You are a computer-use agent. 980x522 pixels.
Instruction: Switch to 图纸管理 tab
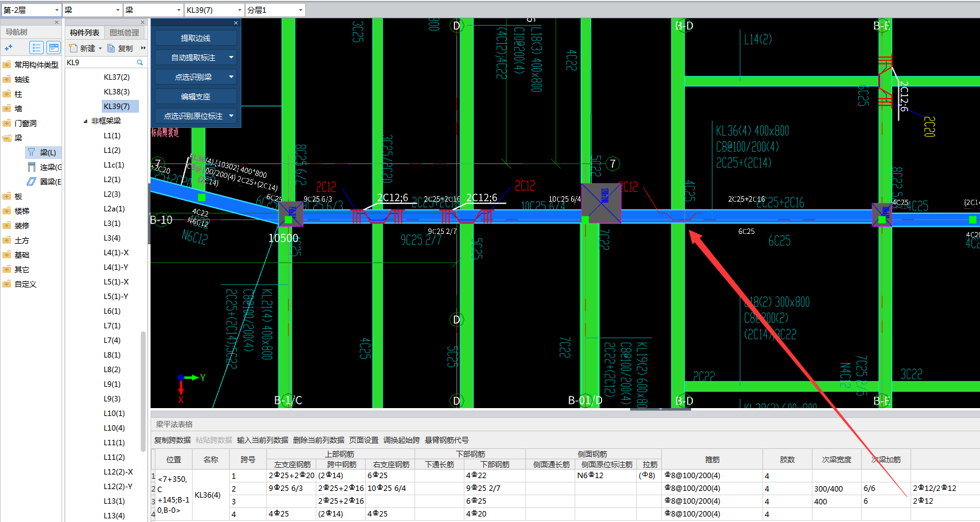tap(124, 32)
